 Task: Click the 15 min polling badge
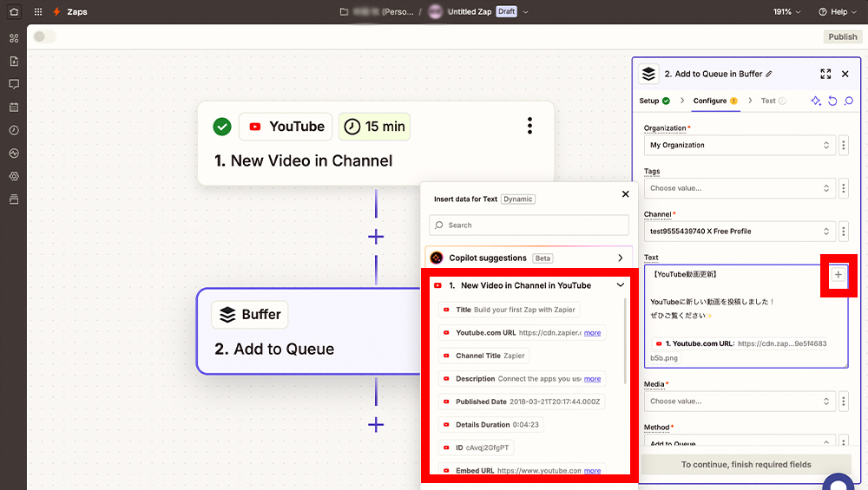[x=374, y=127]
